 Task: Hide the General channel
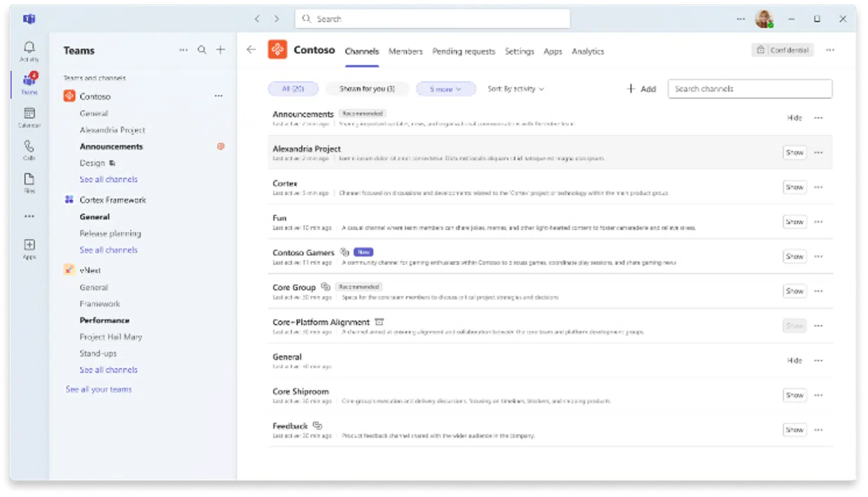point(795,360)
